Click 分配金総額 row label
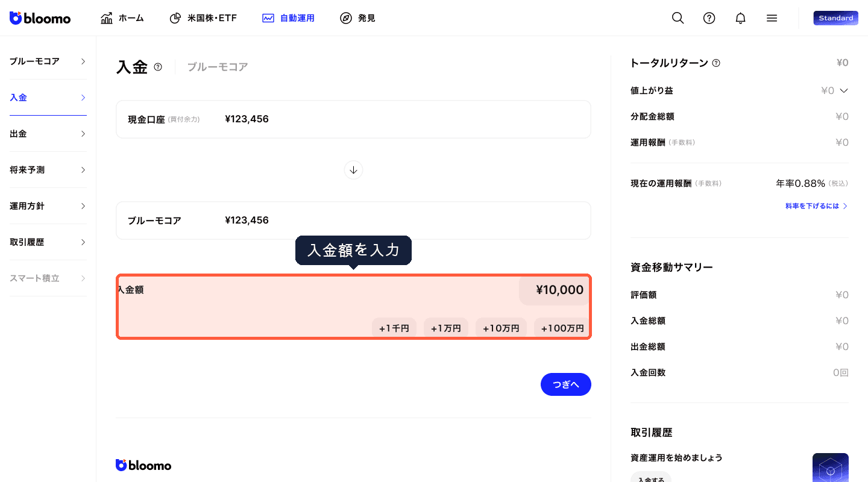The image size is (868, 482). click(x=652, y=116)
